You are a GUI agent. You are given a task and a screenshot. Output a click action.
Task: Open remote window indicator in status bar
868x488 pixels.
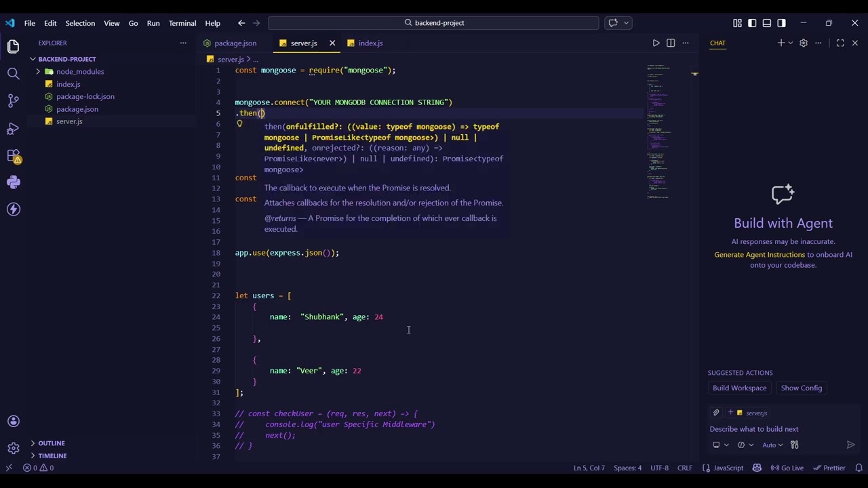coord(9,468)
